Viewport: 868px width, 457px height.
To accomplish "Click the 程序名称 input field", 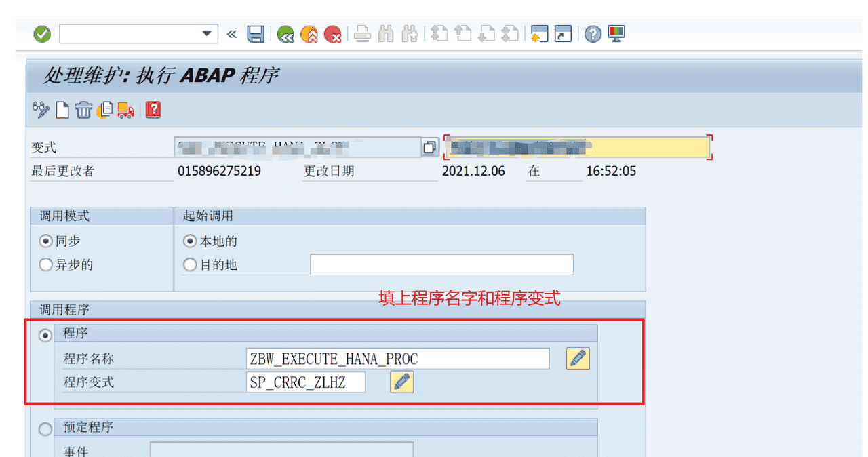I will click(x=397, y=359).
